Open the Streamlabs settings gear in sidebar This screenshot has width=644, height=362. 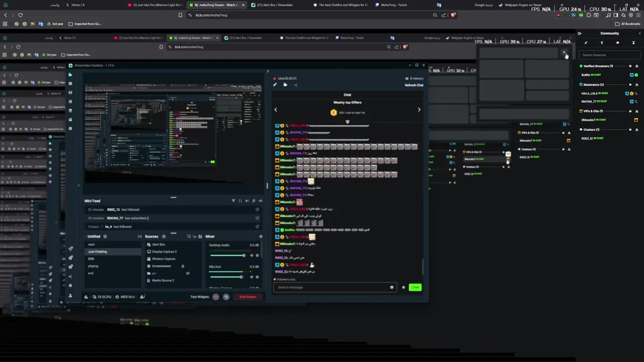(x=70, y=286)
